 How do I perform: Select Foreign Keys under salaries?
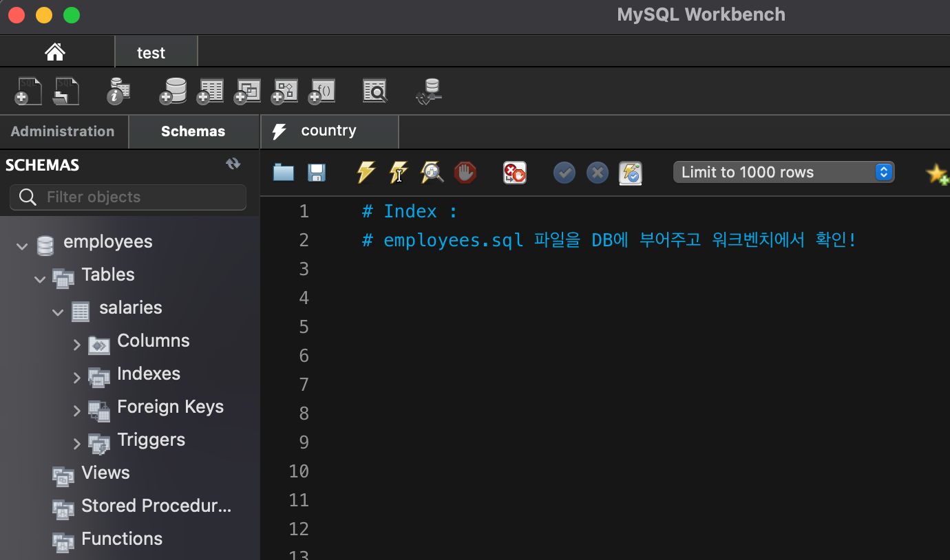pyautogui.click(x=171, y=407)
